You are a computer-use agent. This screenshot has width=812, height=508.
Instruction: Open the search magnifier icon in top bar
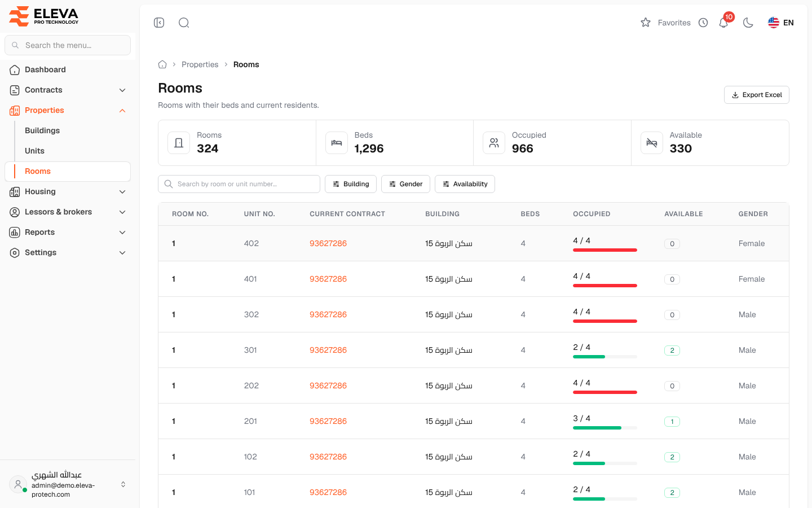(x=184, y=23)
